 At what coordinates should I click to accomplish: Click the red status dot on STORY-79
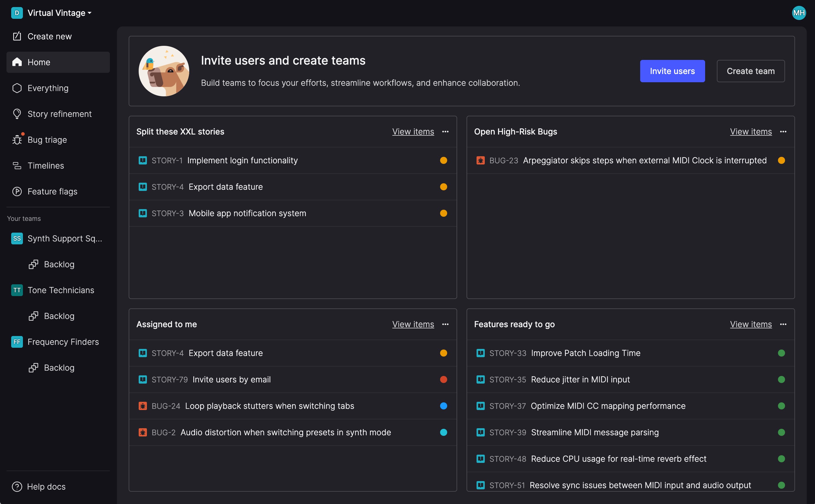point(443,379)
